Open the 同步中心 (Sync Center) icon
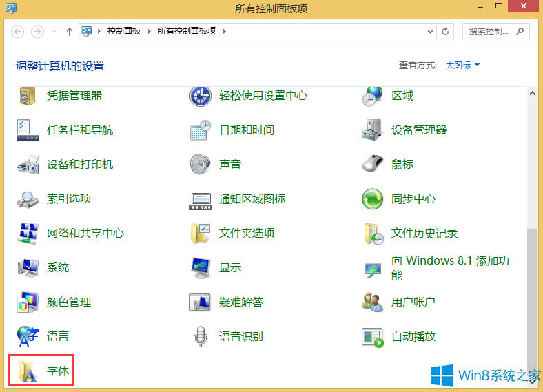The width and height of the screenshot is (543, 392). click(x=372, y=199)
